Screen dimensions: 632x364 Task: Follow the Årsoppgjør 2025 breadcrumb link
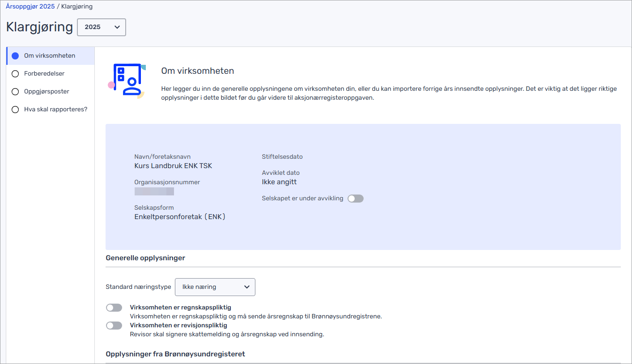(30, 7)
